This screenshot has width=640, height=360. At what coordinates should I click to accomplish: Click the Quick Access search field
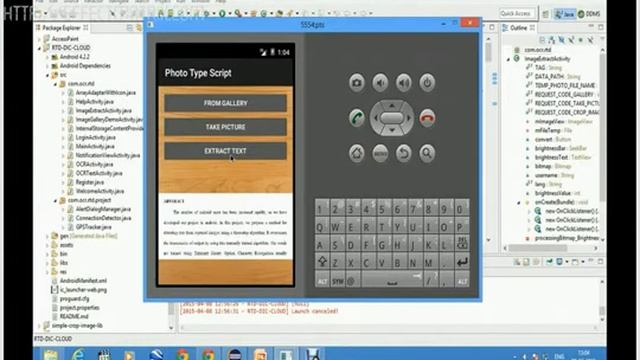517,14
